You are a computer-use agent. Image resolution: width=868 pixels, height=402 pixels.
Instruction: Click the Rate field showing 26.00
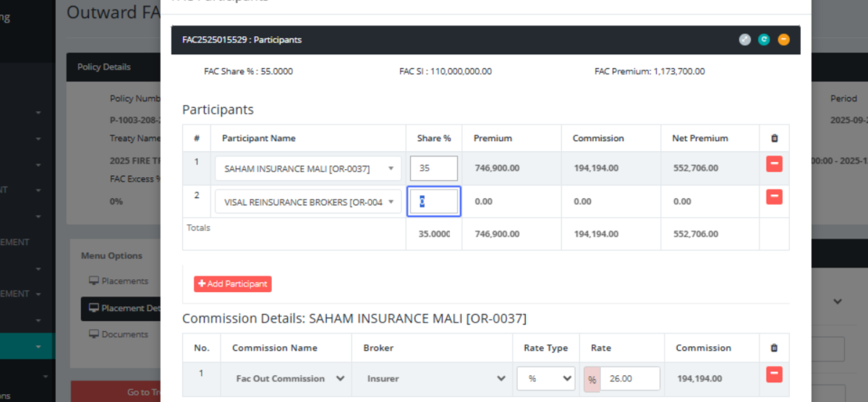pyautogui.click(x=628, y=378)
